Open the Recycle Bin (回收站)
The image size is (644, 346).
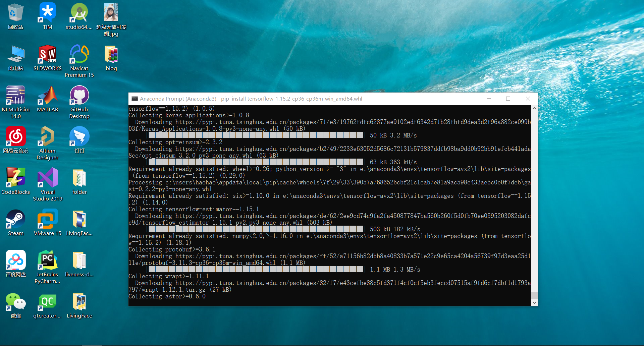point(15,12)
